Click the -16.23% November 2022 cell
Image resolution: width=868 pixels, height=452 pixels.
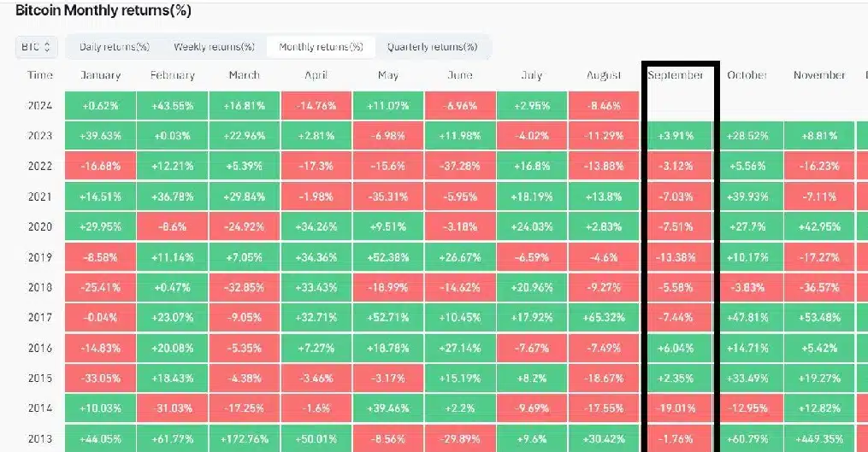click(819, 166)
